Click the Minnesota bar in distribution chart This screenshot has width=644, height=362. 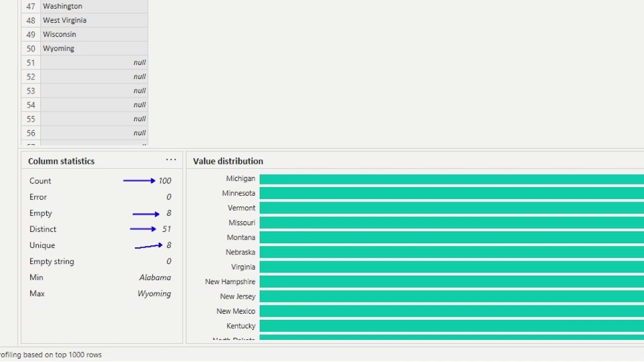[452, 193]
